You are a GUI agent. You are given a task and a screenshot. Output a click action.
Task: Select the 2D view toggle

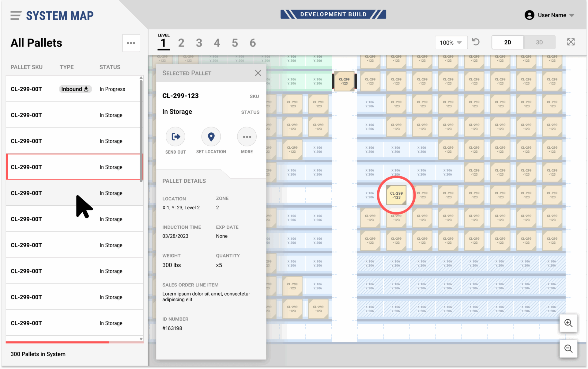(507, 42)
